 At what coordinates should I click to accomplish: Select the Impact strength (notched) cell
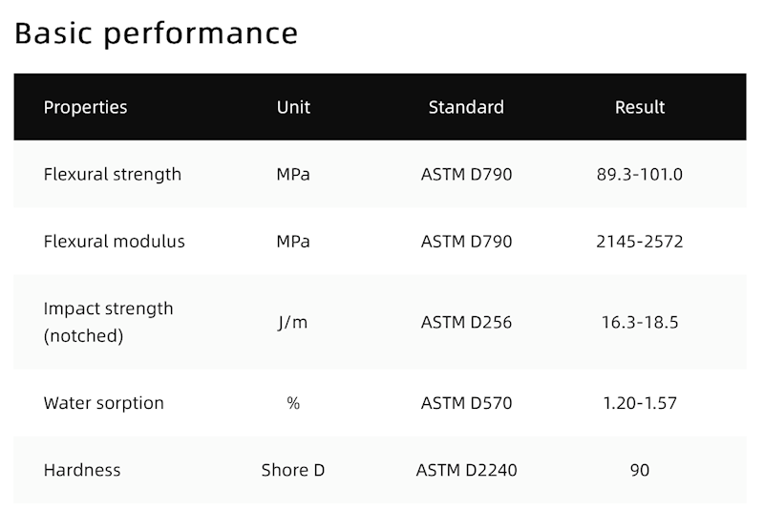(108, 322)
